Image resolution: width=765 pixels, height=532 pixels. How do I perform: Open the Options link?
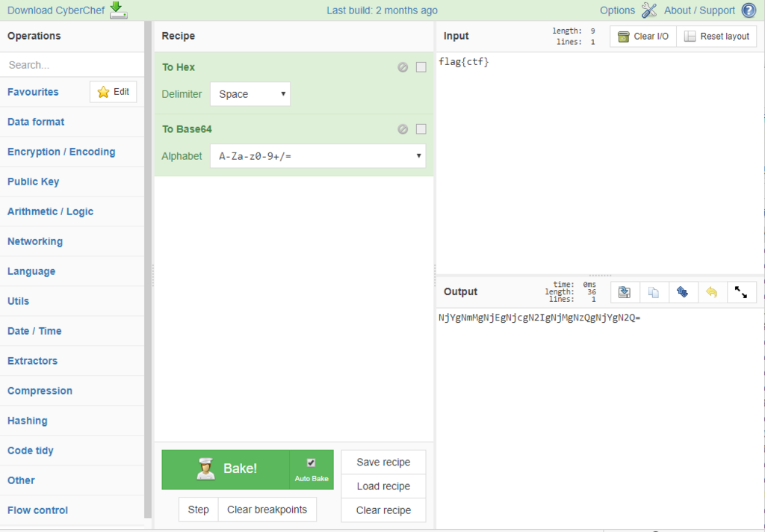tap(617, 10)
